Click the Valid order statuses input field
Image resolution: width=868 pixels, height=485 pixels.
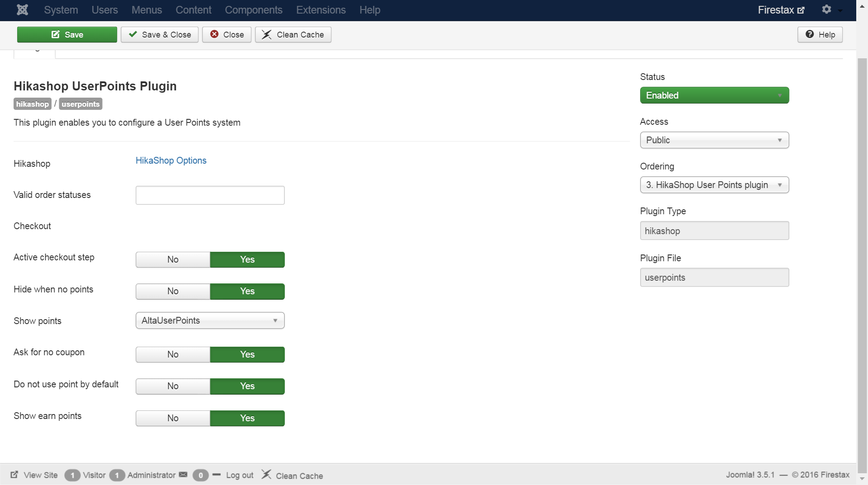click(x=210, y=195)
